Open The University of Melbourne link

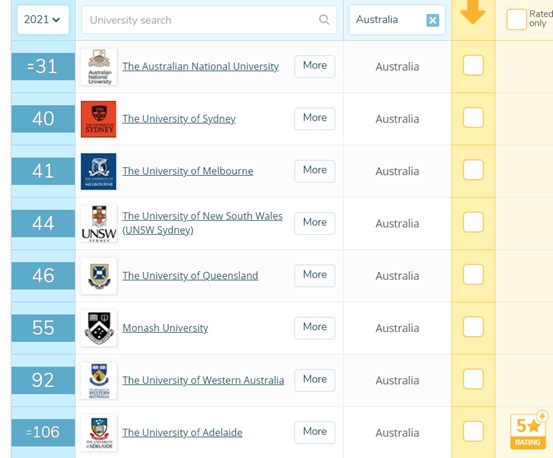point(188,171)
